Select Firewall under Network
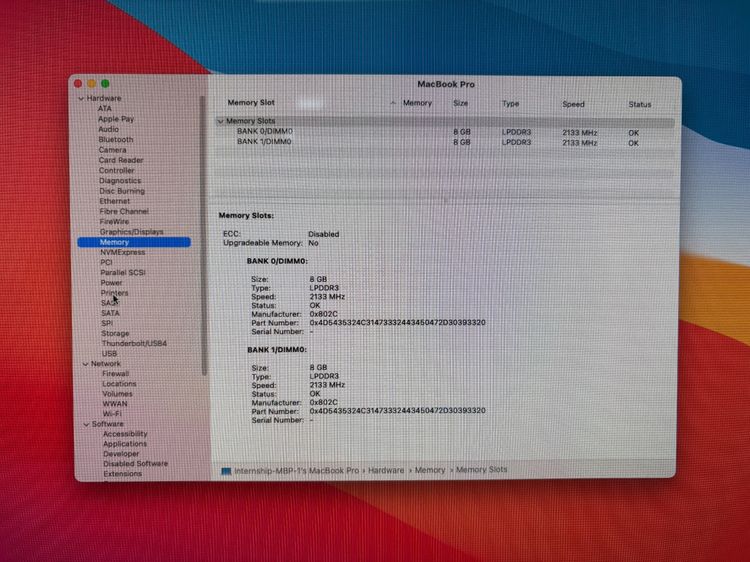This screenshot has height=562, width=750. [116, 374]
